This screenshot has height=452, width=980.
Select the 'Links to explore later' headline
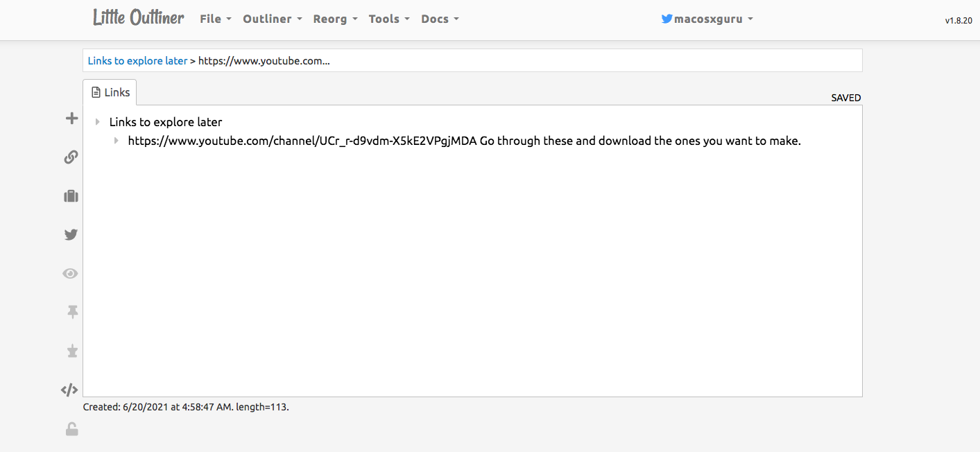point(166,122)
